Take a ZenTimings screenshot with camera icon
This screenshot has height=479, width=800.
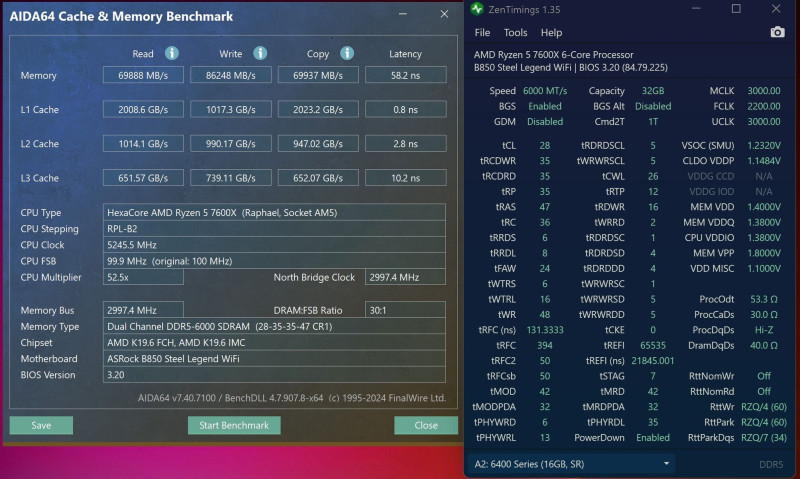pos(777,33)
